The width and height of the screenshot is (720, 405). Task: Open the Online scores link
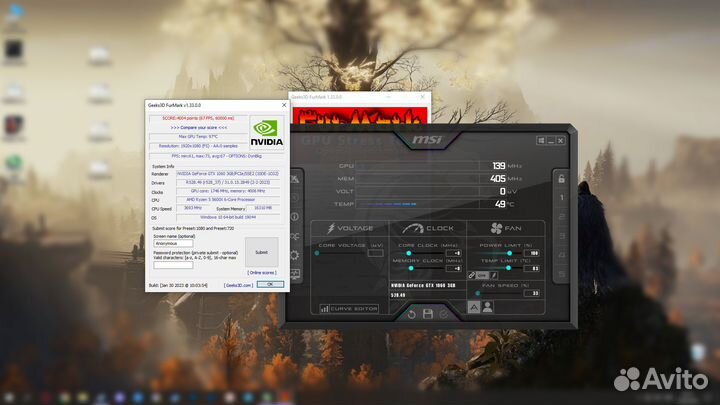click(x=262, y=273)
